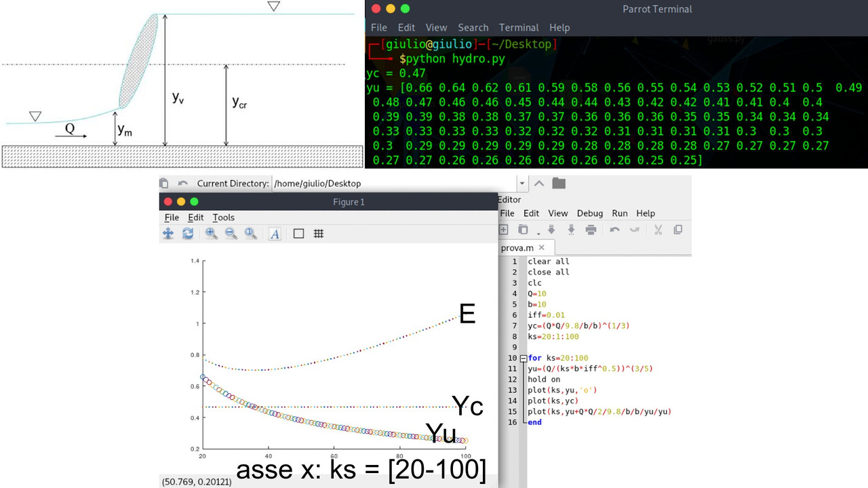Image resolution: width=868 pixels, height=488 pixels.
Task: Click the save-as icon in the Editor toolbar
Action: click(571, 230)
